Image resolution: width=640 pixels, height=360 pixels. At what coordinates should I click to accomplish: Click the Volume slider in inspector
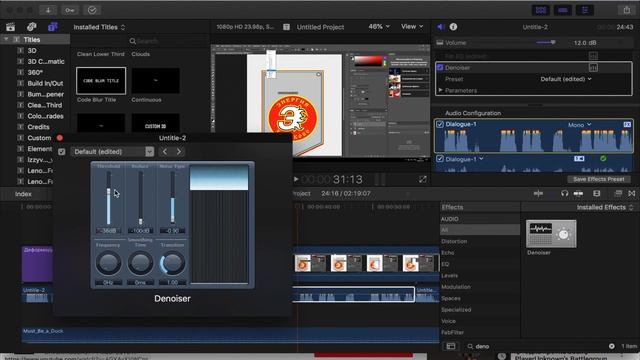pos(546,42)
